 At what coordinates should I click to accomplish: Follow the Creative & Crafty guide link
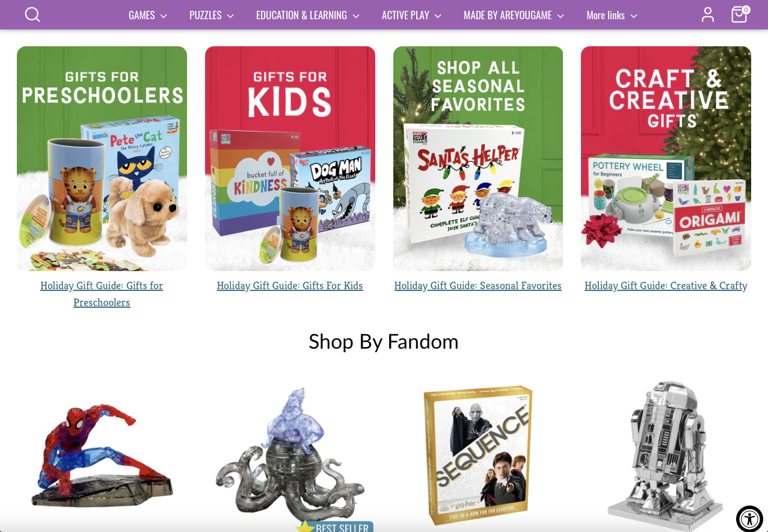[x=666, y=286]
